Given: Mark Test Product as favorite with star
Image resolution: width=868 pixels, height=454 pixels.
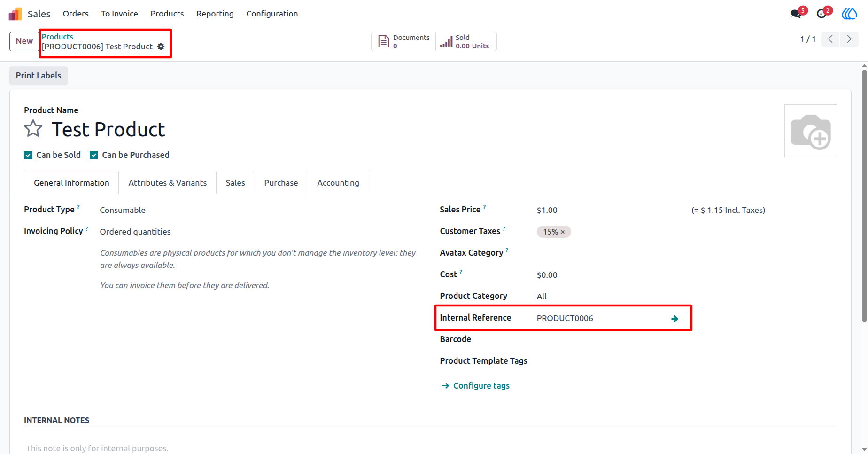Looking at the screenshot, I should [x=33, y=128].
